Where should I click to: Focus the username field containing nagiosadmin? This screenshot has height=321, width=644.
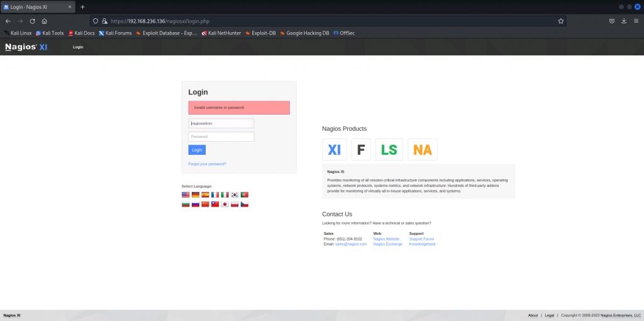click(221, 123)
